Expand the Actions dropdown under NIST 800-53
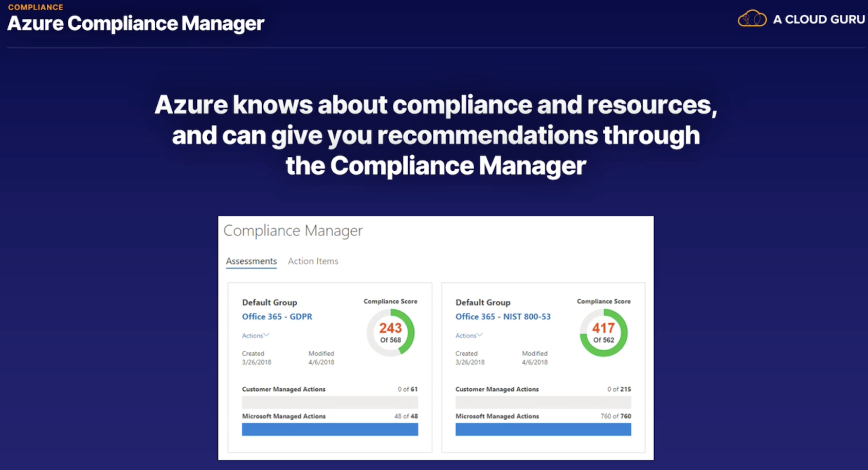The width and height of the screenshot is (868, 470). click(468, 335)
